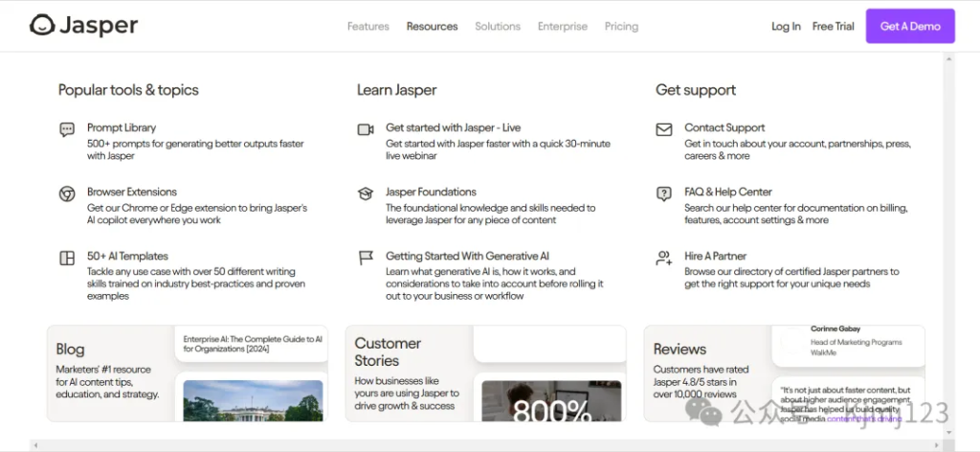Image resolution: width=980 pixels, height=452 pixels.
Task: Click the vertical scrollbar up arrow
Action: pyautogui.click(x=948, y=58)
